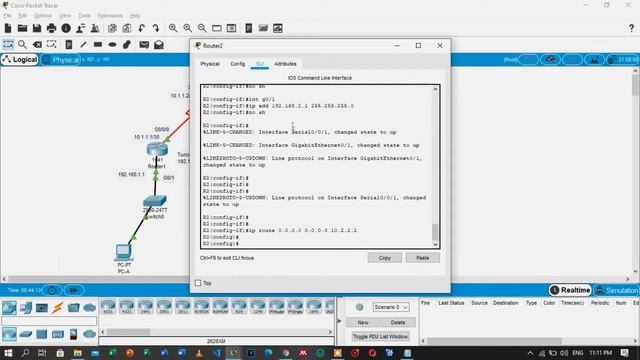Switch to Realtime mode
Image resolution: width=640 pixels, height=360 pixels.
(570, 290)
